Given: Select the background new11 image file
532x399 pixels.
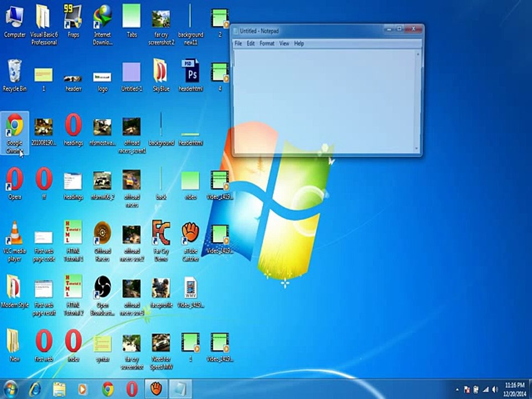Looking at the screenshot, I should pos(190,24).
